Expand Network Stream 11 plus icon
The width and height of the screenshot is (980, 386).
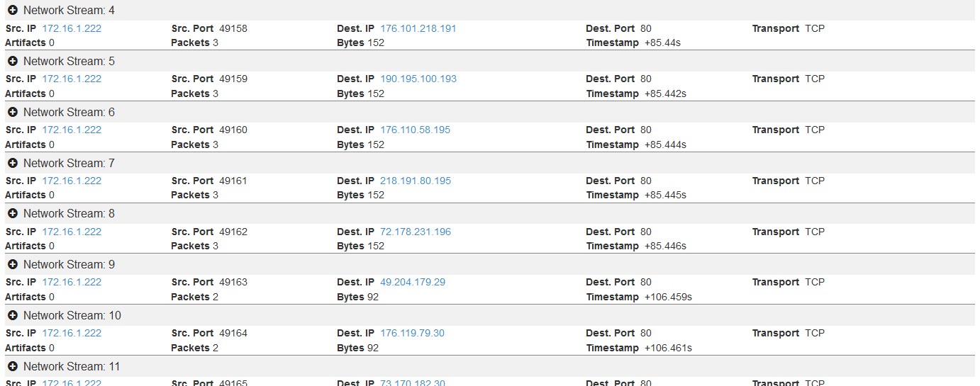pyautogui.click(x=13, y=367)
